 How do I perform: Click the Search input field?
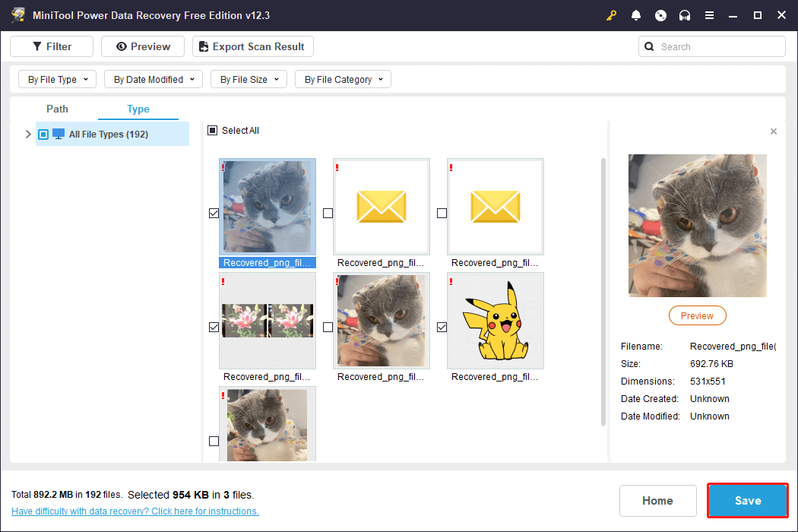point(718,46)
